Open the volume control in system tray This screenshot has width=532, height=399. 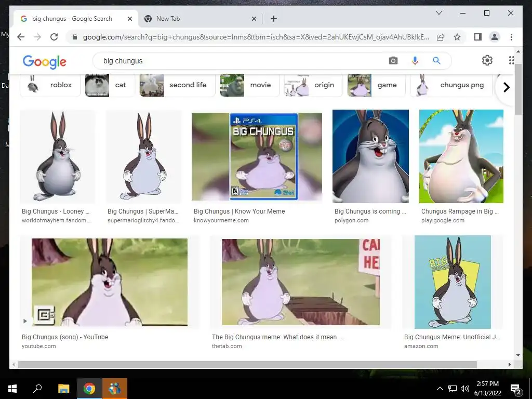click(x=465, y=389)
